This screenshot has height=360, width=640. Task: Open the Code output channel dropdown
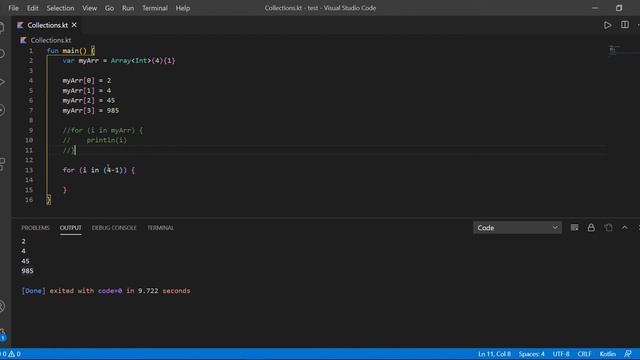tap(517, 228)
